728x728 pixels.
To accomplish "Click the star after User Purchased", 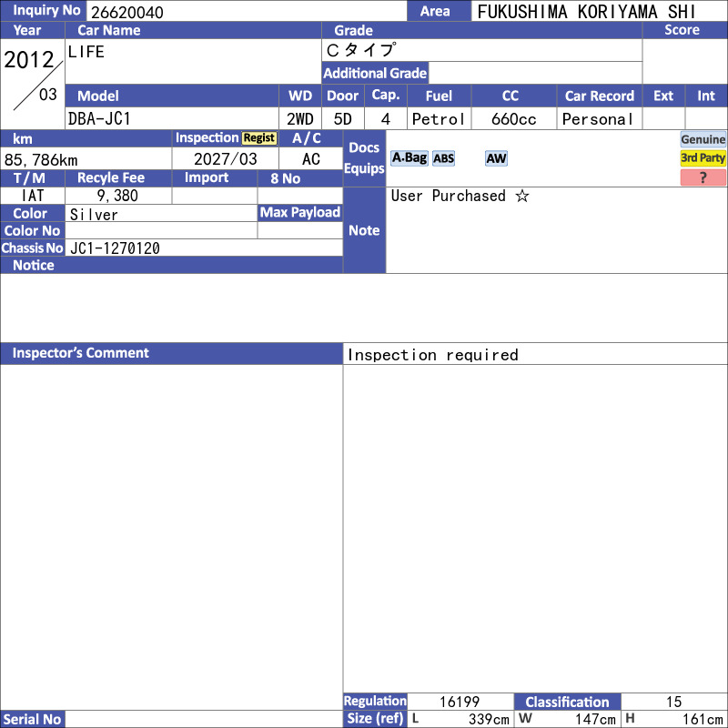I will (x=522, y=196).
